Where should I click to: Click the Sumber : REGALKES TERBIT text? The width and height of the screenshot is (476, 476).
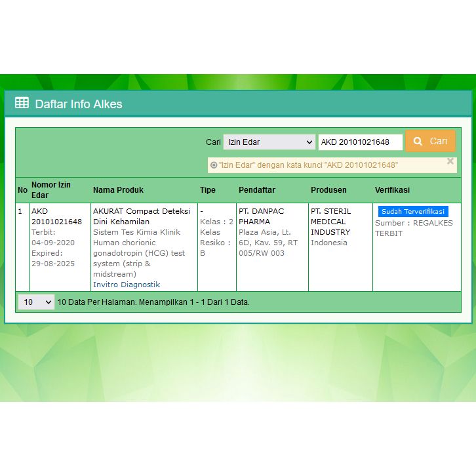(414, 228)
